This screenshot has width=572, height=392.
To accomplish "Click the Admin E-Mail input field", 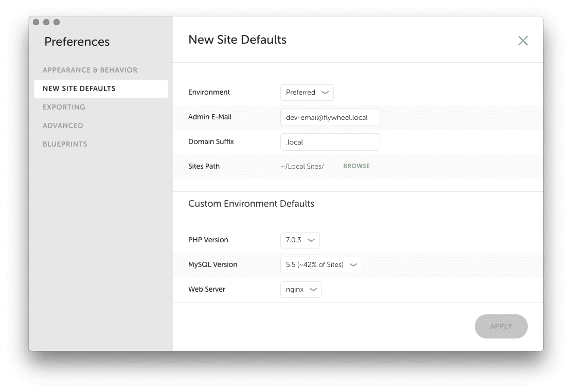I will [x=330, y=117].
